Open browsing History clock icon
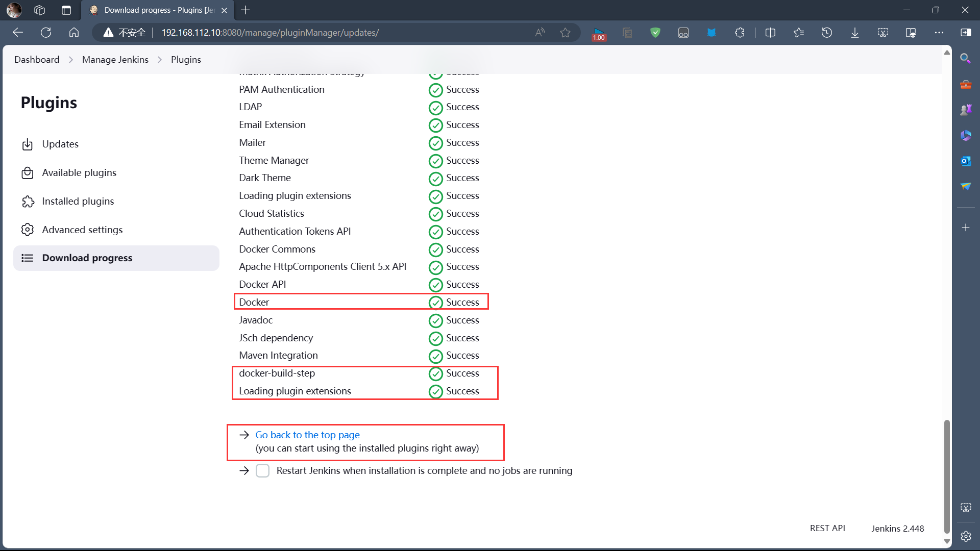980x551 pixels. coord(827,32)
